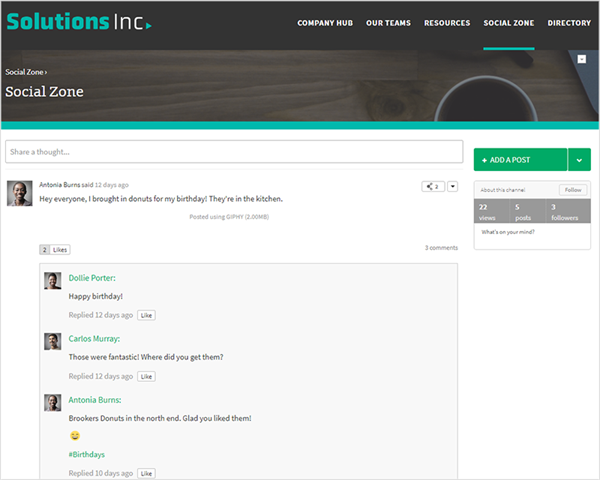Click the share icon on Antonia's post
The height and width of the screenshot is (480, 600).
tap(432, 186)
